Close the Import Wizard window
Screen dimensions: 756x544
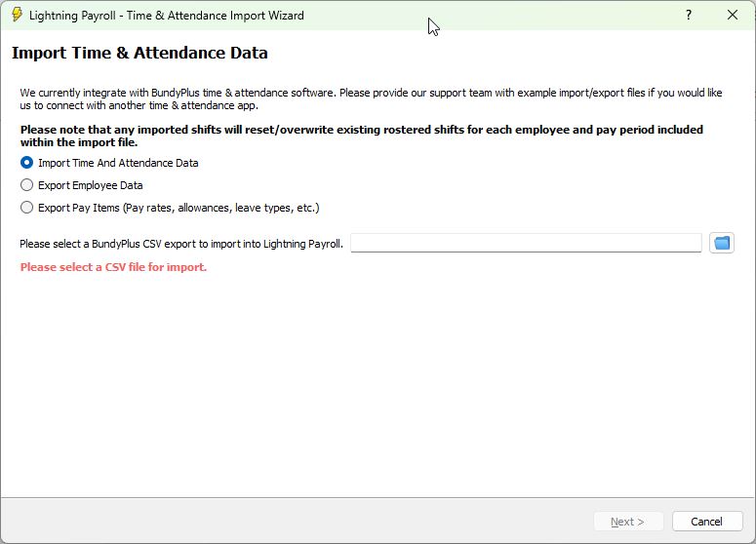[733, 15]
